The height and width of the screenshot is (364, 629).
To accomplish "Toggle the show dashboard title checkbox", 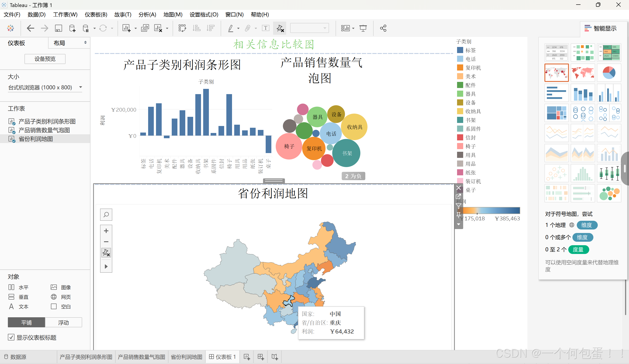I will [x=11, y=337].
